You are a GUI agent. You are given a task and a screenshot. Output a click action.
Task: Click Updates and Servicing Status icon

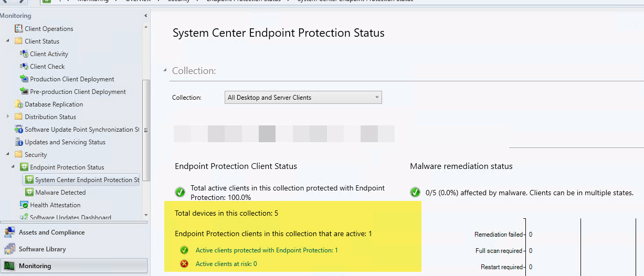click(19, 142)
